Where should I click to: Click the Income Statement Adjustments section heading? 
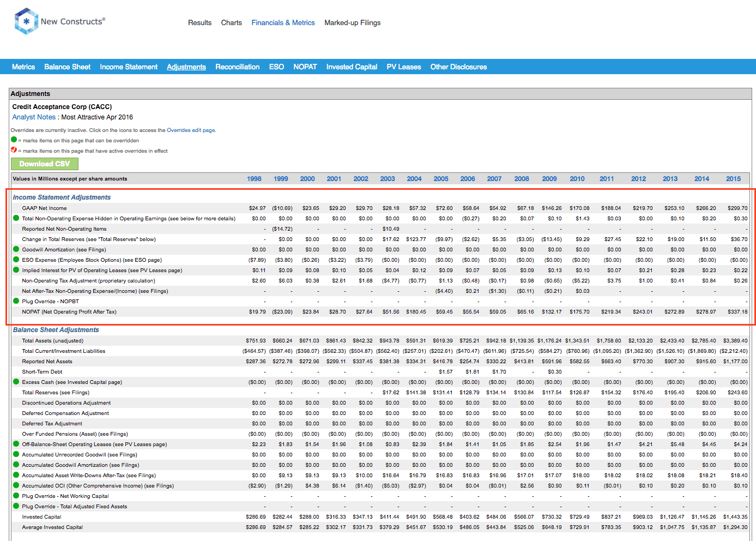[62, 197]
